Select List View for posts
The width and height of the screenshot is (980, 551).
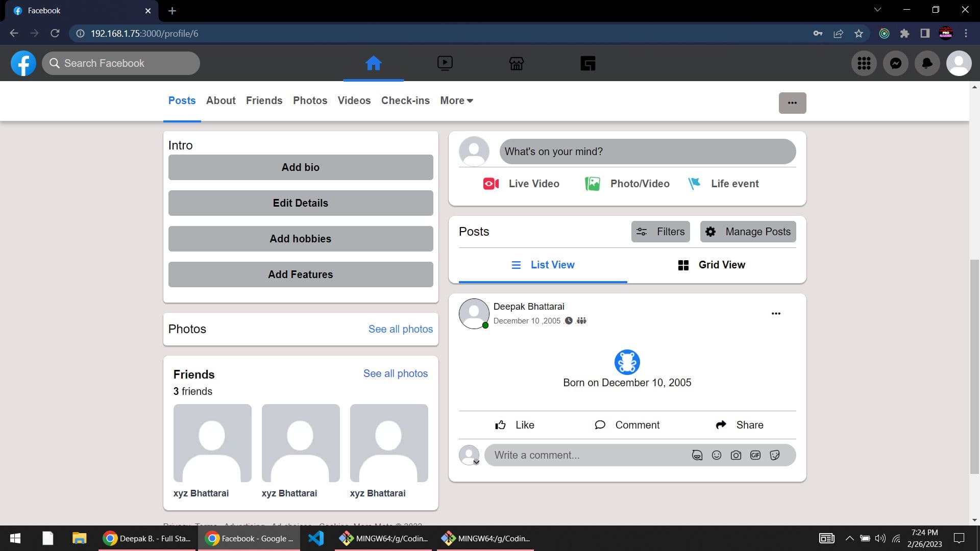[x=543, y=265]
